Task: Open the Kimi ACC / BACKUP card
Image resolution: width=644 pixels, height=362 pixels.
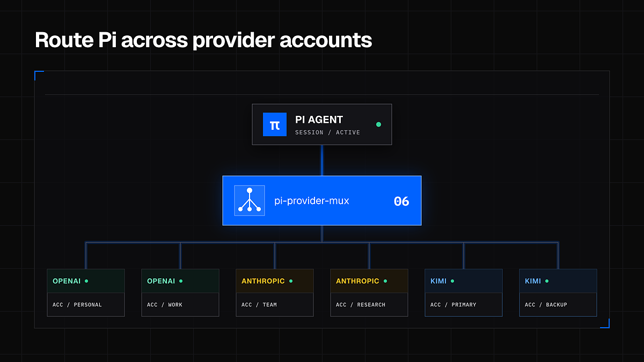Action: (x=558, y=293)
